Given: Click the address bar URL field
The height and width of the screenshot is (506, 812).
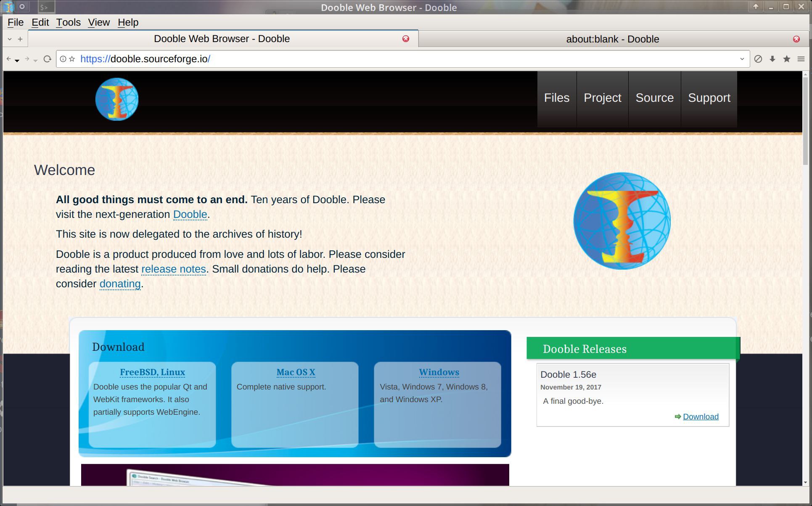Looking at the screenshot, I should point(403,59).
